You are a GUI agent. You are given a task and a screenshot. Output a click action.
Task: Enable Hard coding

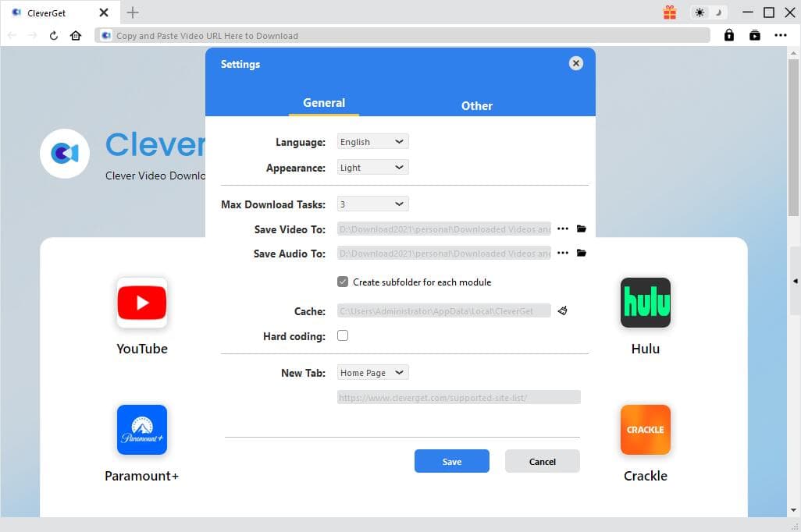pyautogui.click(x=343, y=335)
